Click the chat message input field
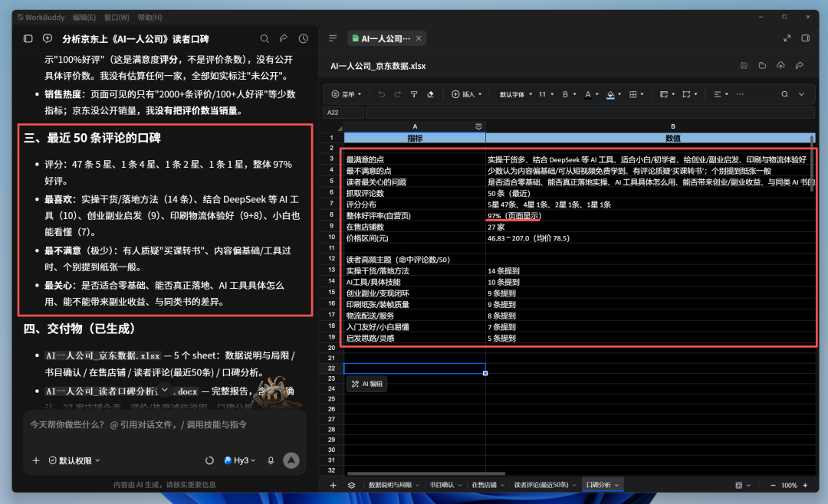This screenshot has height=504, width=828. 164,425
